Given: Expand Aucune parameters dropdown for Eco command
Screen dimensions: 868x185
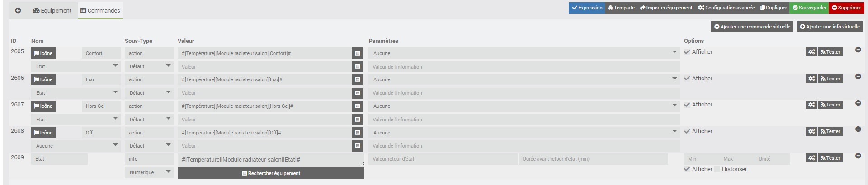Looking at the screenshot, I should click(x=524, y=79).
